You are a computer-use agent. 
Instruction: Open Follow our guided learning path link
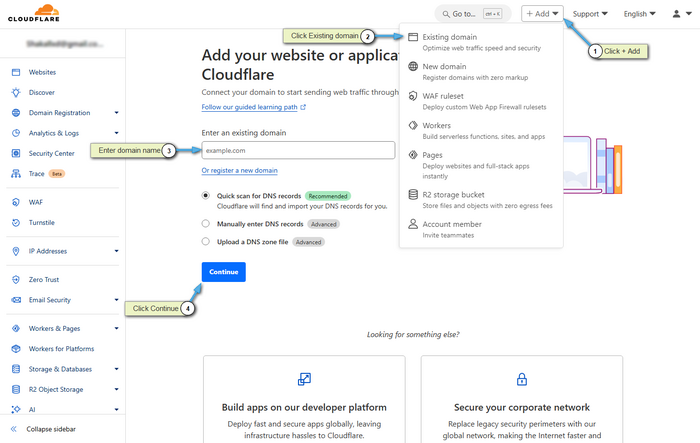click(250, 107)
